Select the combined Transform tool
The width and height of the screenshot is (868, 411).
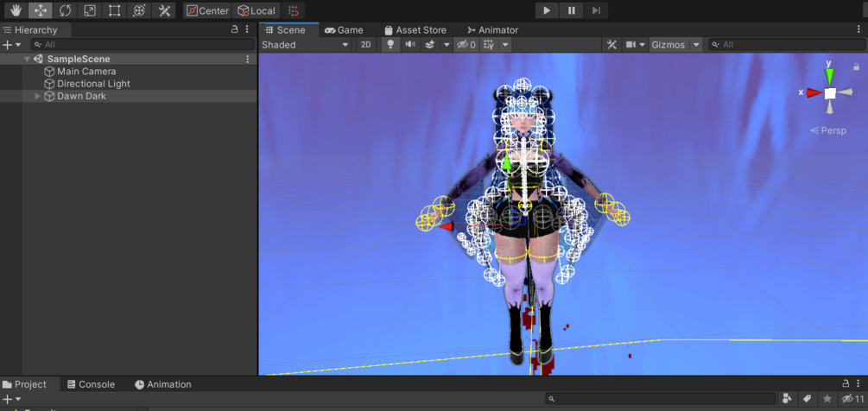139,10
